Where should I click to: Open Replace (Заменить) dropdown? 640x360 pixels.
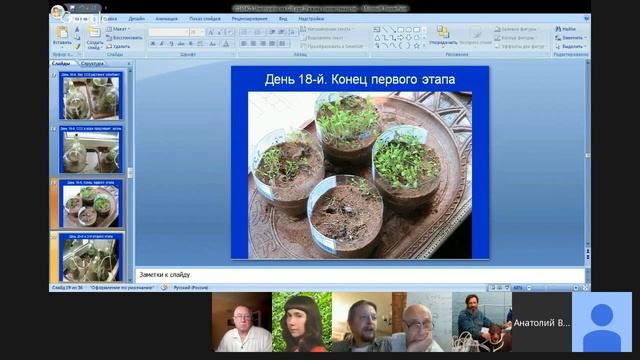pyautogui.click(x=571, y=38)
